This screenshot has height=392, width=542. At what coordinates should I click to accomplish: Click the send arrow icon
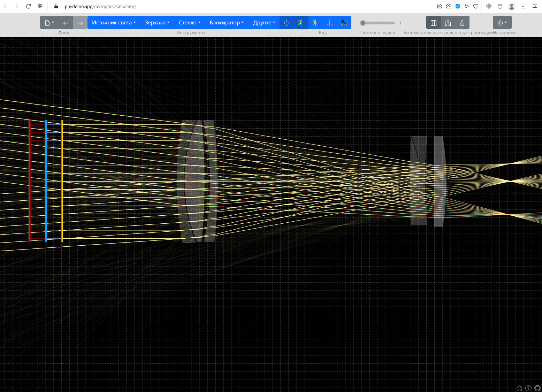tap(467, 6)
